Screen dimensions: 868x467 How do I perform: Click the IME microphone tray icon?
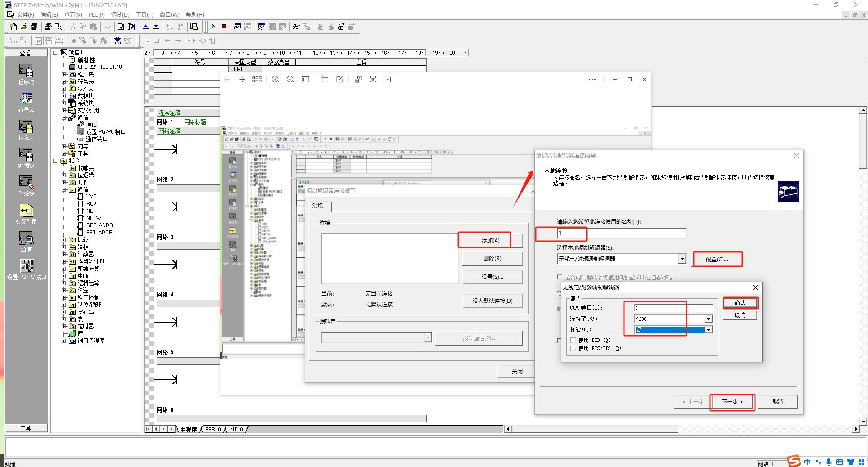click(x=829, y=462)
